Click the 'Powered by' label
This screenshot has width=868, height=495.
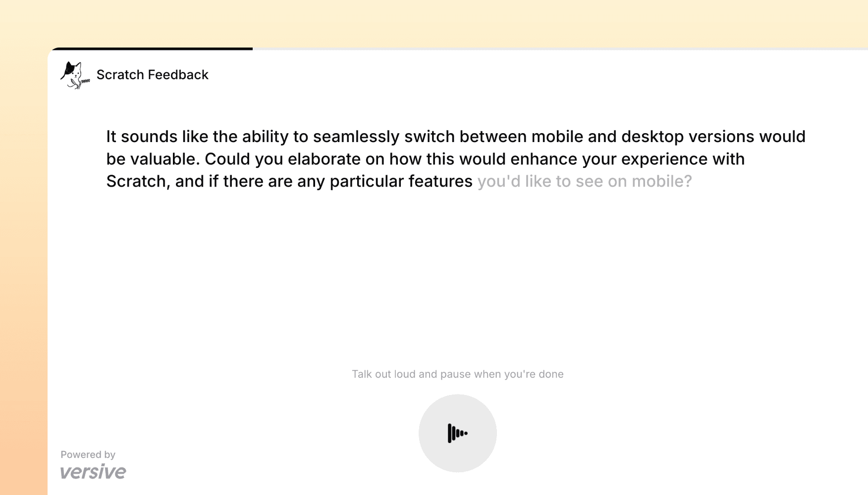click(88, 454)
